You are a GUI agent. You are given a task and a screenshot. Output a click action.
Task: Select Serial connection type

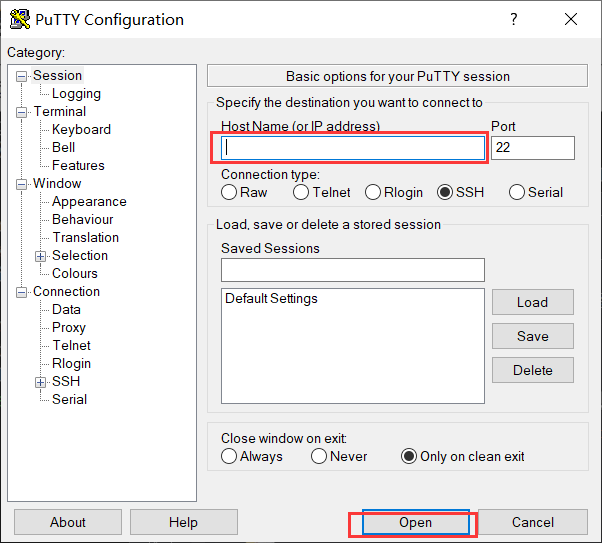coord(517,192)
